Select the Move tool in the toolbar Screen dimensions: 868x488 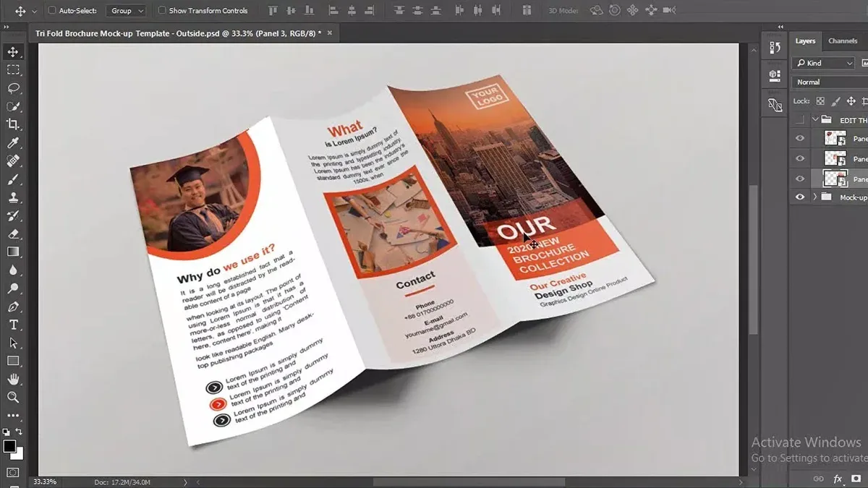(x=13, y=52)
